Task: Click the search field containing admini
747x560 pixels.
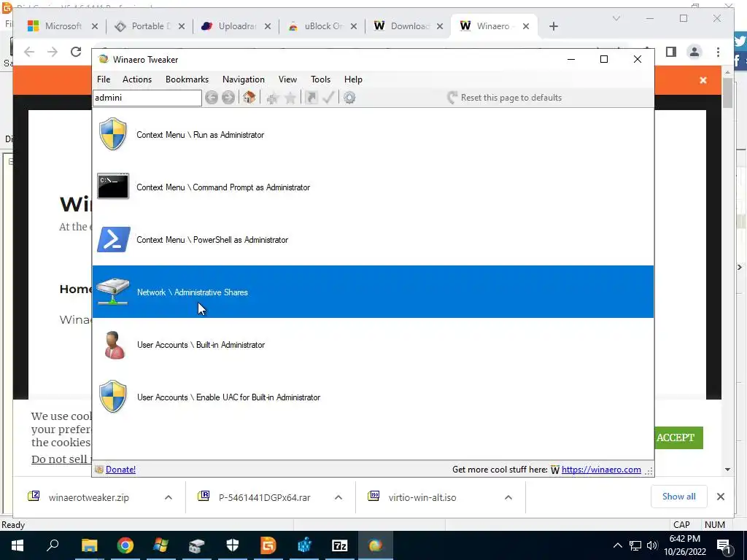Action: pos(147,98)
